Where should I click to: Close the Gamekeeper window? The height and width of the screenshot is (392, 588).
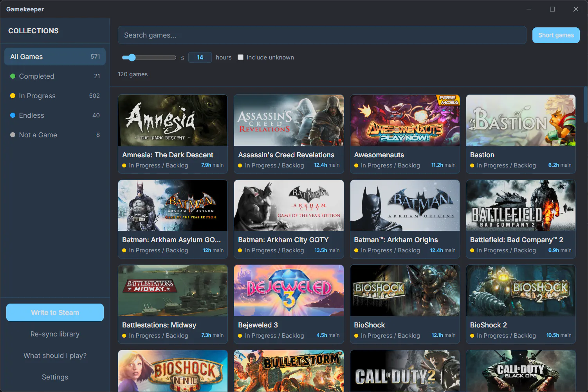576,9
